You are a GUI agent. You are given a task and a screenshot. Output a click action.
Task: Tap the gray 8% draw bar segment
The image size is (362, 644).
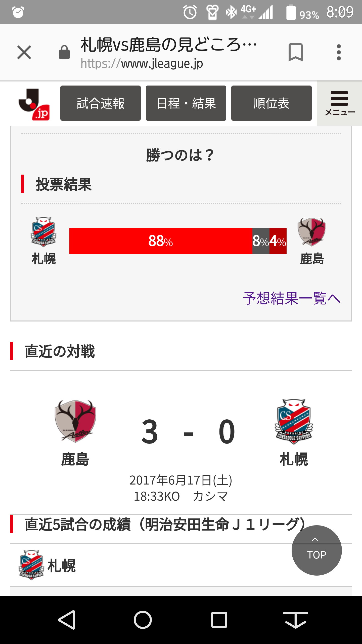click(x=261, y=241)
